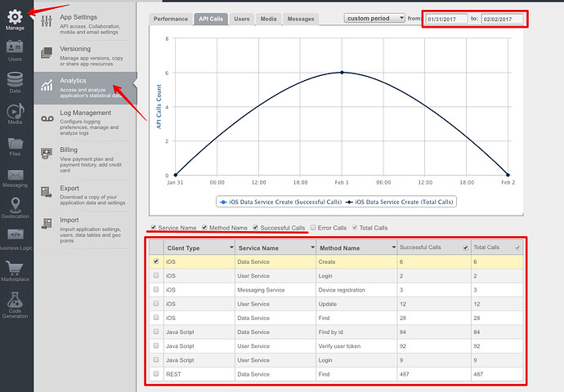The width and height of the screenshot is (564, 392).
Task: Enable the Error Calls checkbox
Action: point(313,227)
